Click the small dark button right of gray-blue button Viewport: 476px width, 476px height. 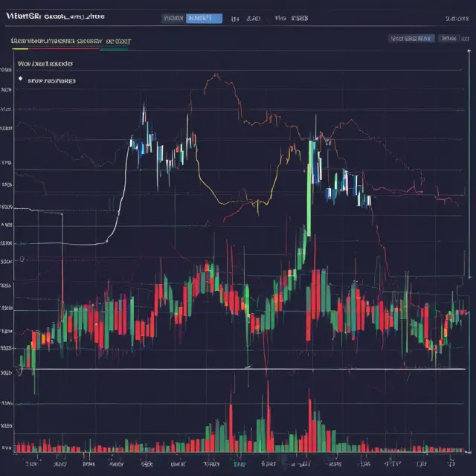pos(448,38)
